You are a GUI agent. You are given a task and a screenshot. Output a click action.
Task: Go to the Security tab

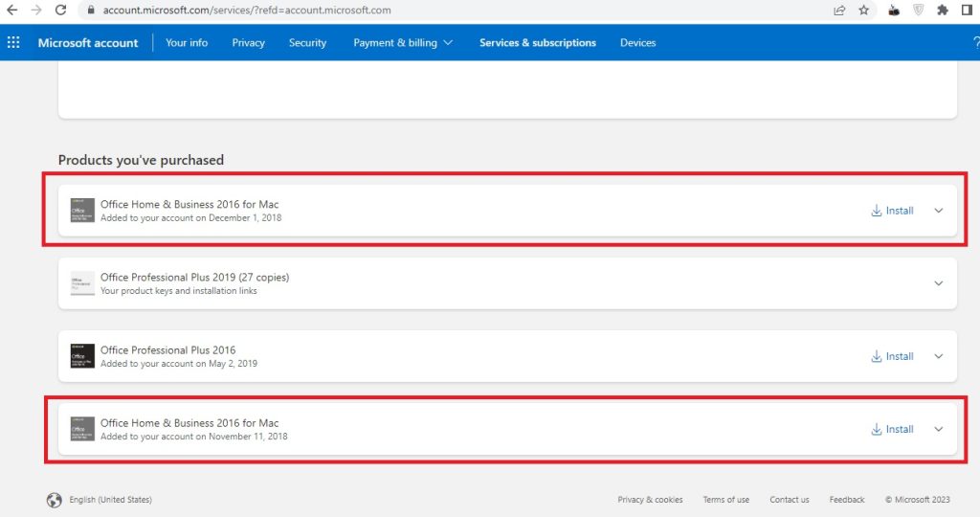(x=307, y=42)
